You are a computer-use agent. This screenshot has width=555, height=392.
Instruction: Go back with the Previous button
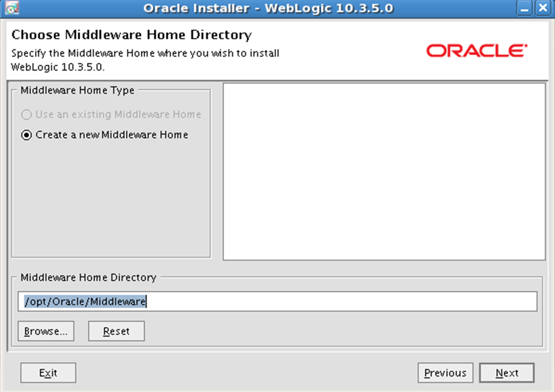445,373
